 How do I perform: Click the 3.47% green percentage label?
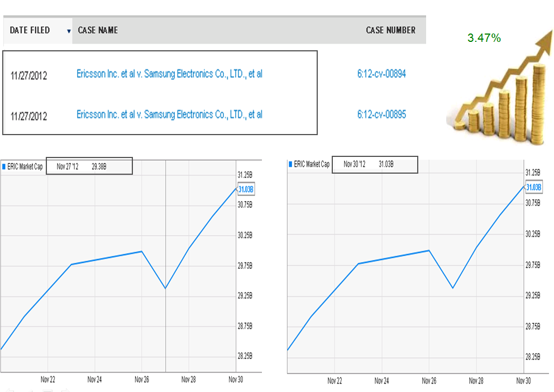tap(484, 38)
